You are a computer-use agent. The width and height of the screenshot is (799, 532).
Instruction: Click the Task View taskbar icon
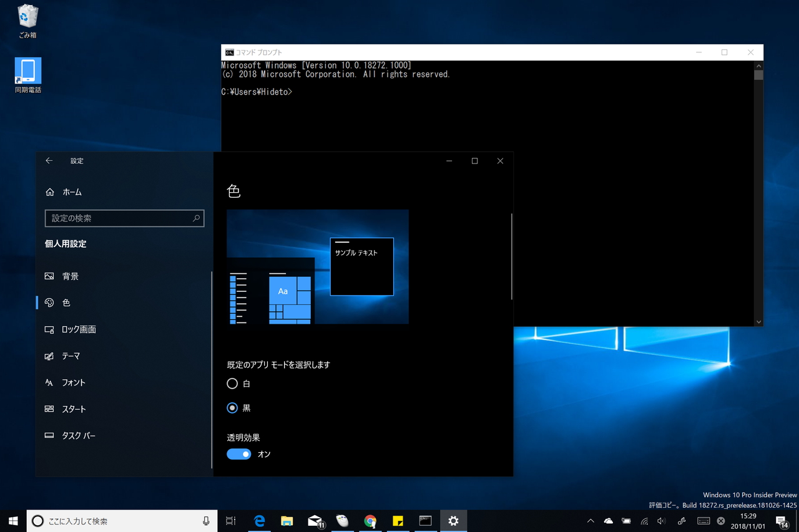click(230, 521)
